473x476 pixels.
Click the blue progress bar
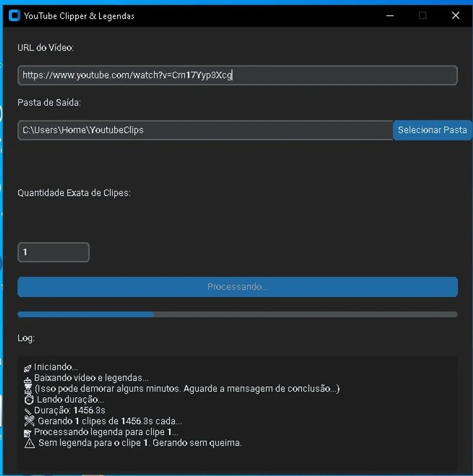(x=237, y=314)
